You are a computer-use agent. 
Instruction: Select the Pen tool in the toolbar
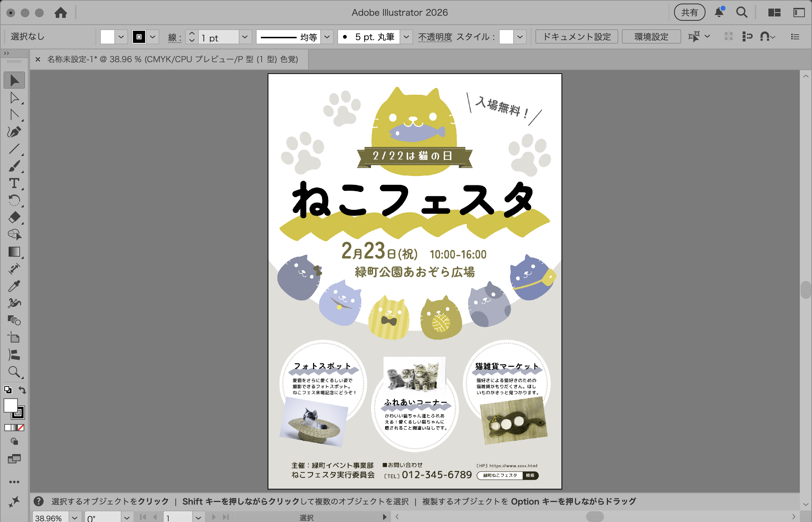(x=14, y=132)
